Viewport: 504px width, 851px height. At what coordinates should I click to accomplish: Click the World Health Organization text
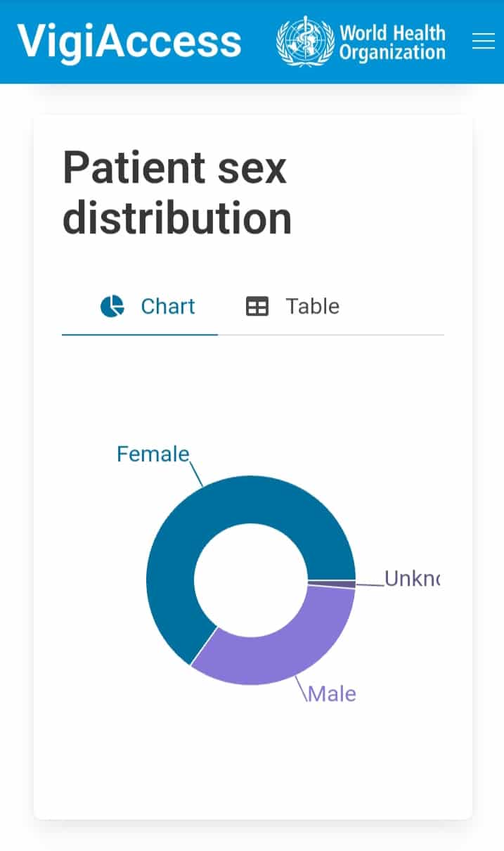[x=392, y=43]
